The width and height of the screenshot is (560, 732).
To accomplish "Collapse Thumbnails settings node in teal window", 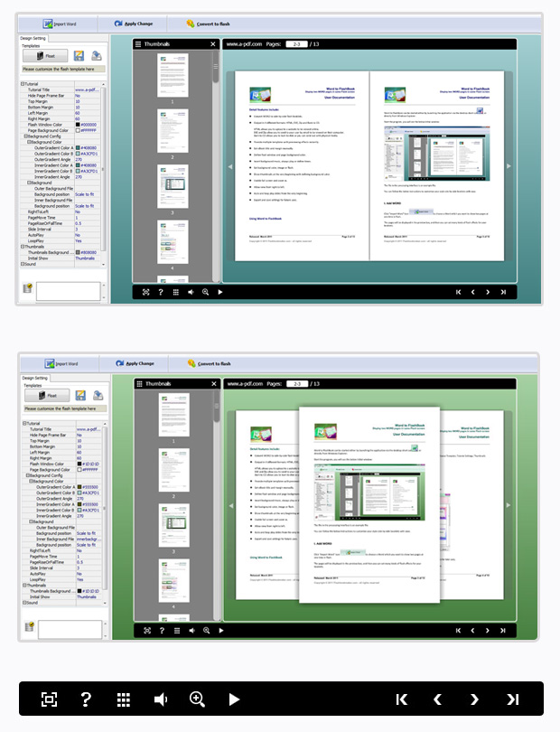I will click(23, 247).
